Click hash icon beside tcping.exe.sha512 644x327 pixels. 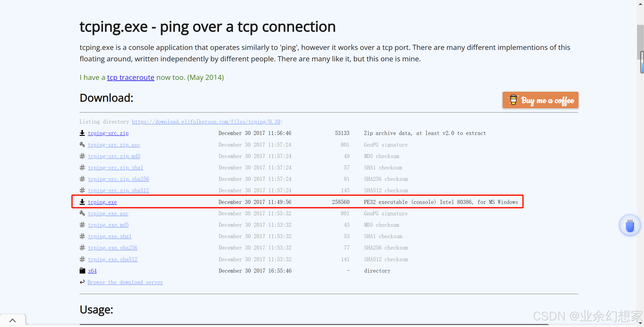pos(82,259)
